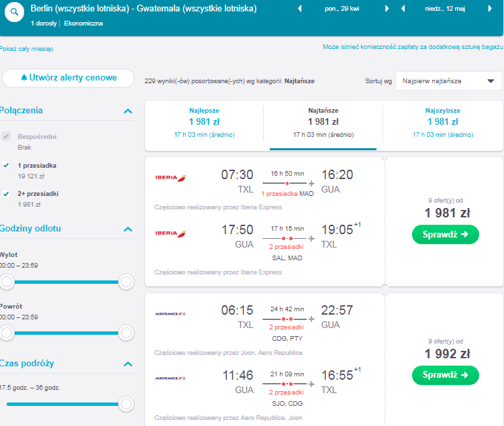Click Utwórz alerty cenowe button
The height and width of the screenshot is (426, 504).
[68, 78]
